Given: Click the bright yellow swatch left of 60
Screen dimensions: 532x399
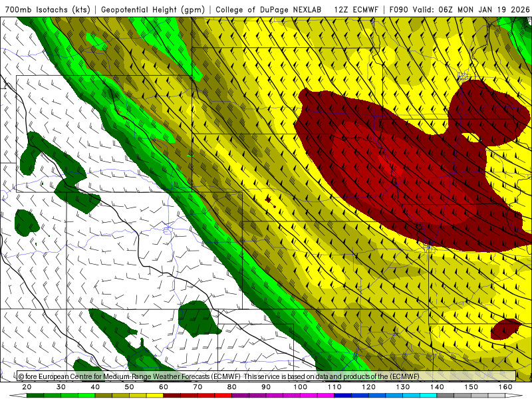Looking at the screenshot, I should 155,396.
